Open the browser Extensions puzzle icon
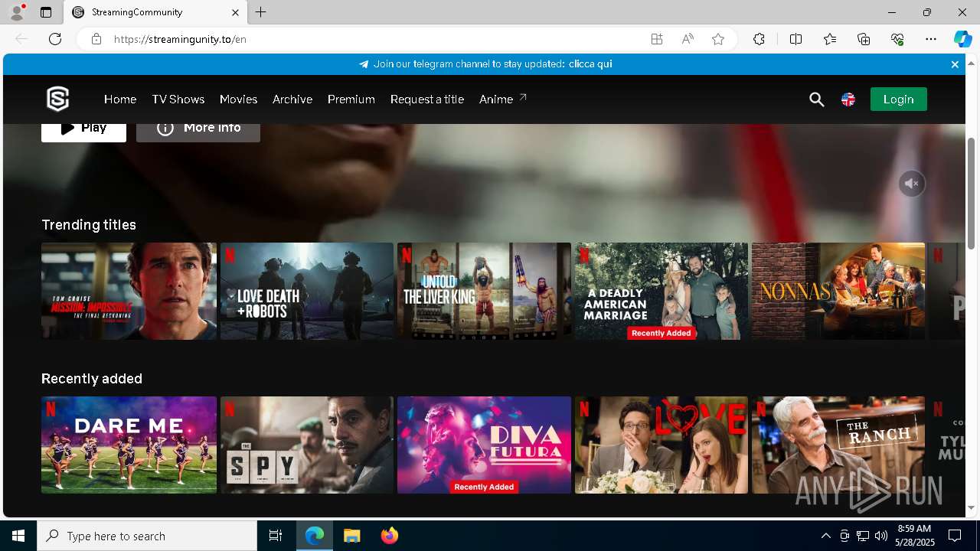980x551 pixels. 759,39
